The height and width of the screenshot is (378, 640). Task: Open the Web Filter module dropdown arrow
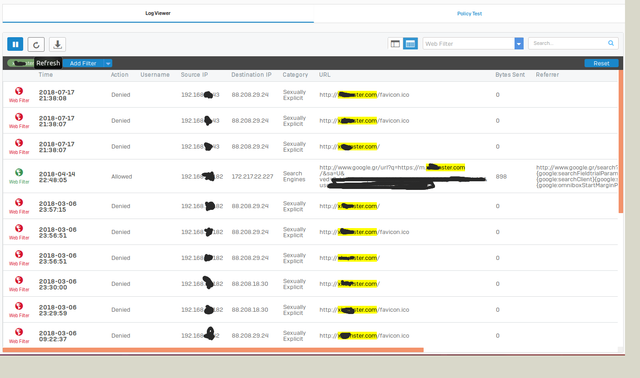pyautogui.click(x=519, y=43)
